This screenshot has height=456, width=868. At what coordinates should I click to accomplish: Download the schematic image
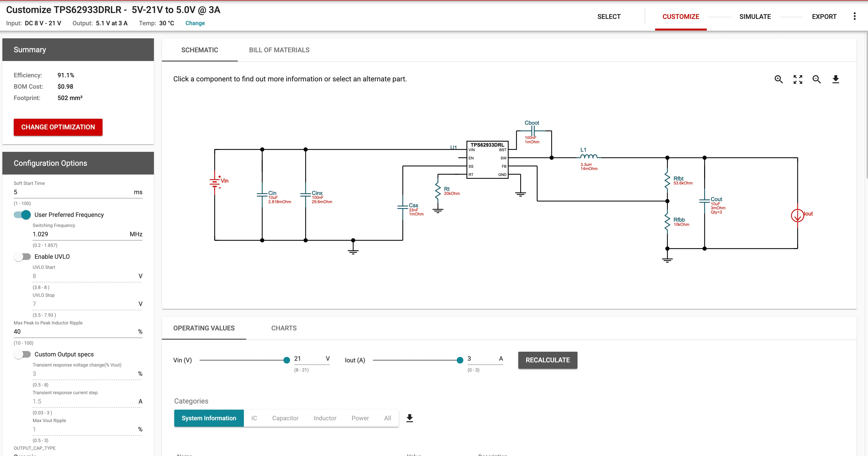click(836, 79)
